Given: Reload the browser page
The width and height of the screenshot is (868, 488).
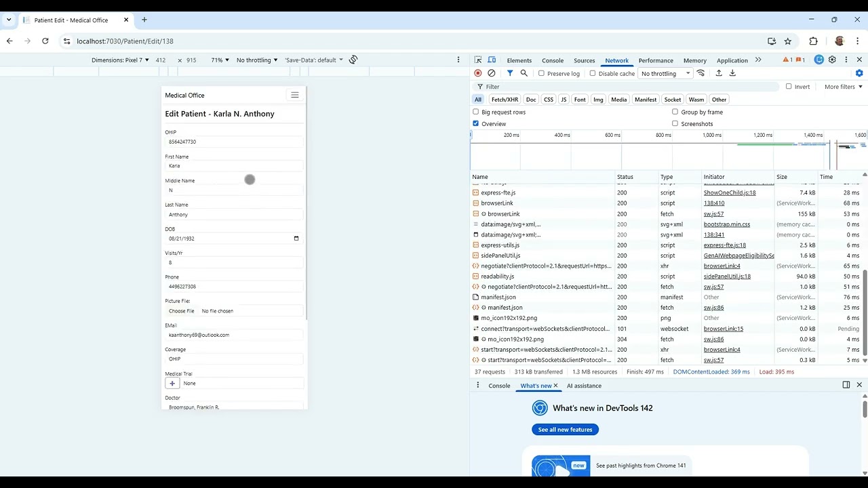Looking at the screenshot, I should (45, 41).
